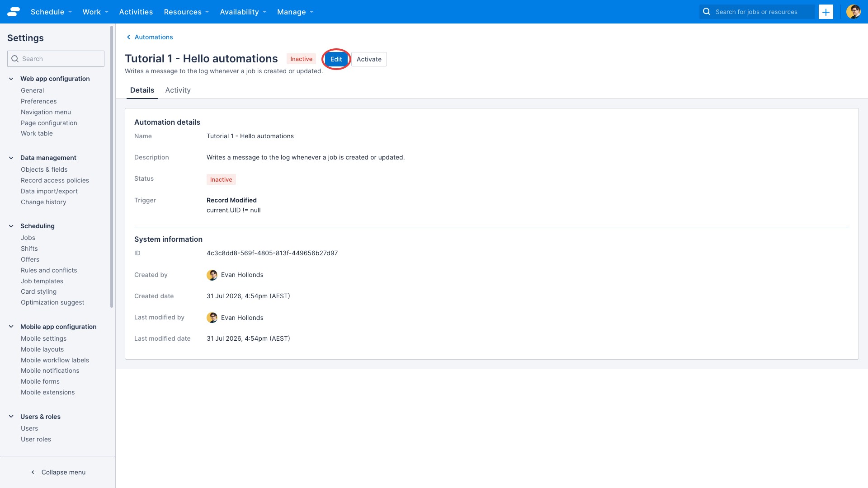Open Change history
868x488 pixels.
point(43,202)
